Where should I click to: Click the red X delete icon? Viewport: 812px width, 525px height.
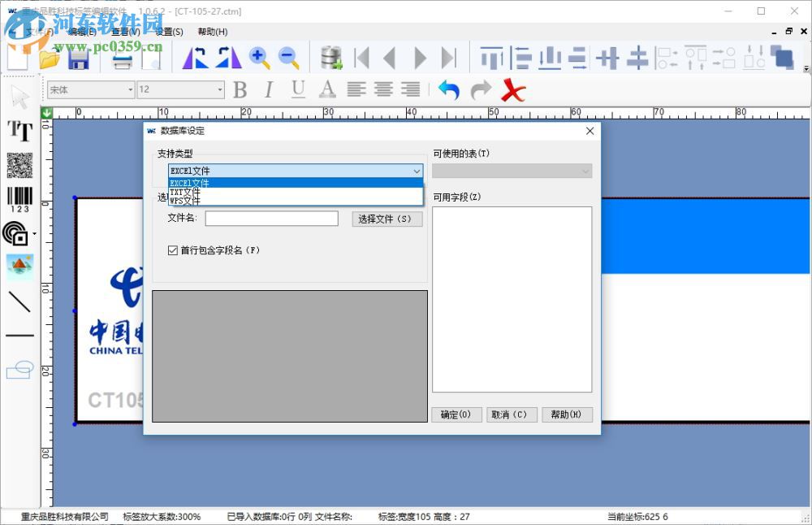[513, 90]
